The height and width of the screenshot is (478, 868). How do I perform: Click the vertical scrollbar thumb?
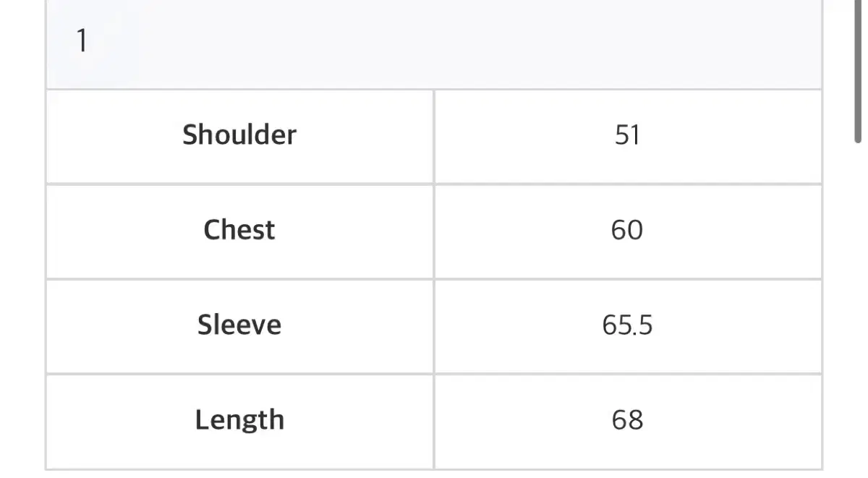[x=859, y=72]
